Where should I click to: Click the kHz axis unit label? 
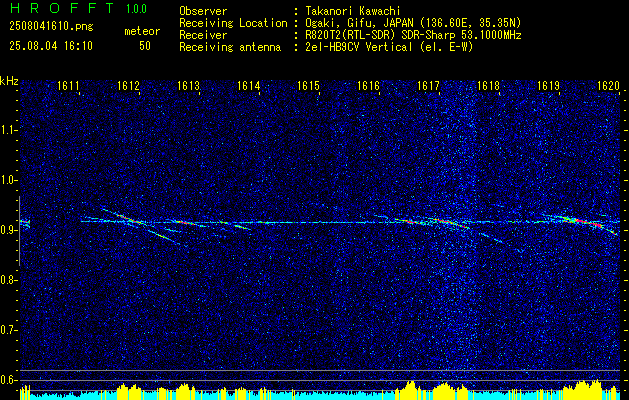click(x=9, y=81)
